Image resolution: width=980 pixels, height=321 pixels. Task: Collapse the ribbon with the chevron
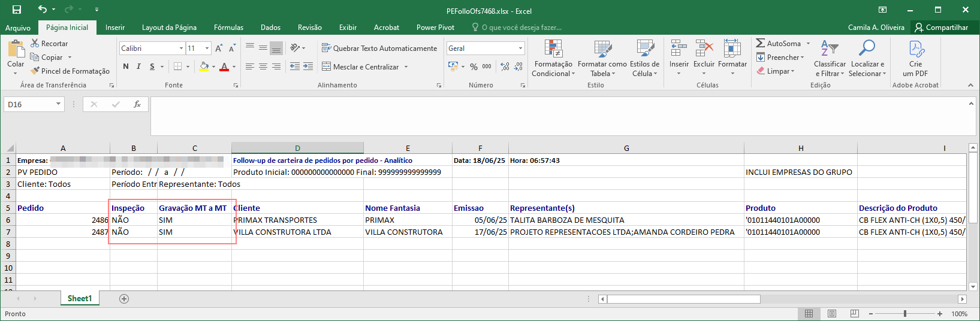(970, 85)
